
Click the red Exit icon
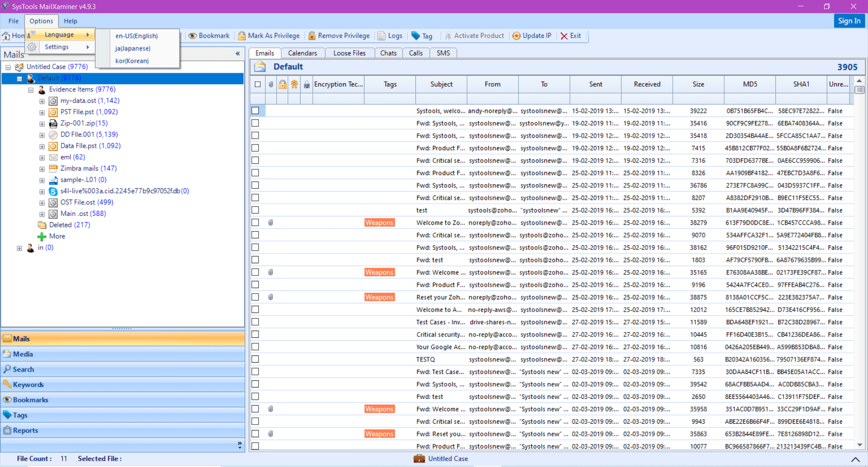tap(564, 36)
